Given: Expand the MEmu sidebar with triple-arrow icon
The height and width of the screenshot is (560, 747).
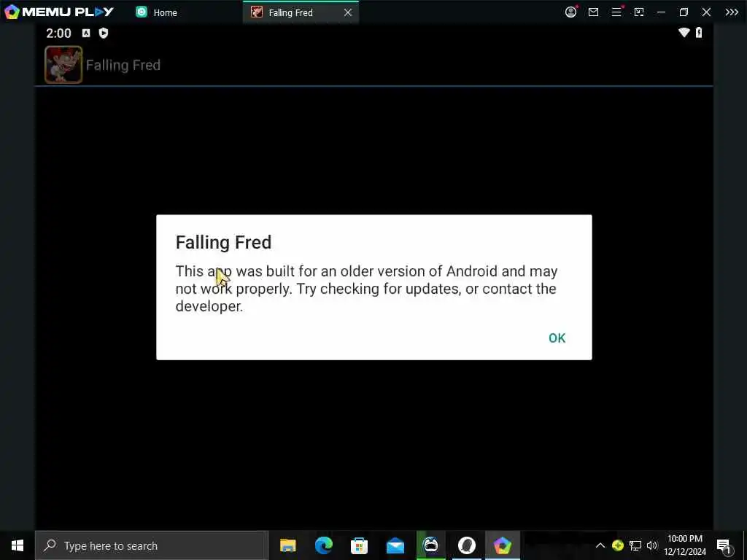Looking at the screenshot, I should [x=731, y=12].
